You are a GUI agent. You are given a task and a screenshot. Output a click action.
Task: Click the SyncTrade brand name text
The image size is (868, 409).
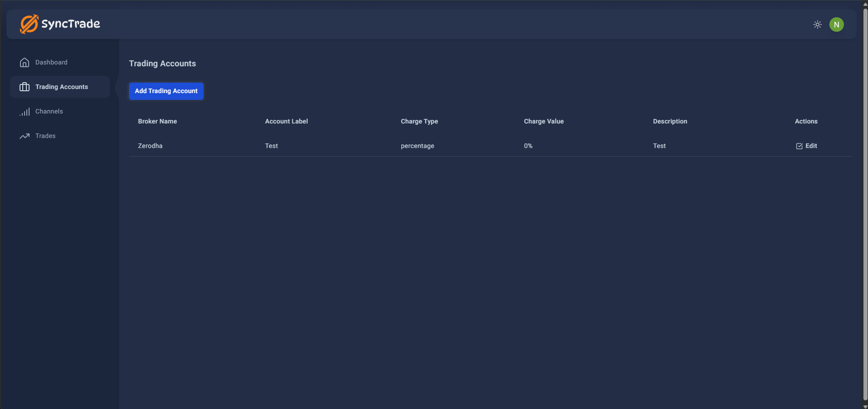click(x=70, y=24)
